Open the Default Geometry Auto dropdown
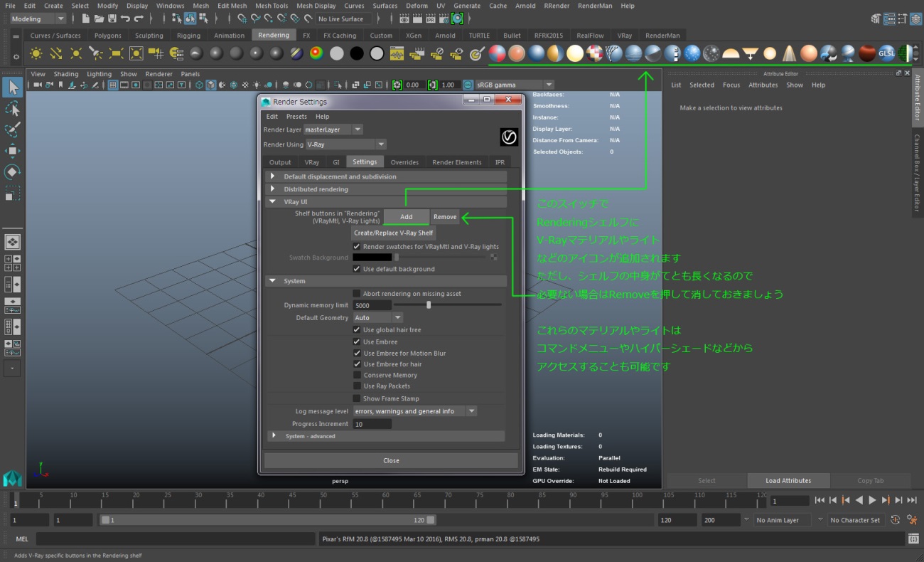The image size is (924, 562). coord(377,318)
